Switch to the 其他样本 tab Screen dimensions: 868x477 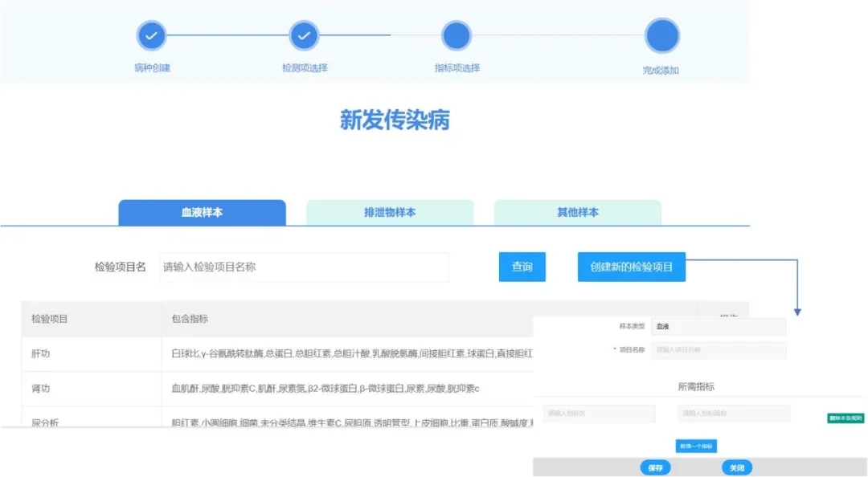pyautogui.click(x=577, y=213)
